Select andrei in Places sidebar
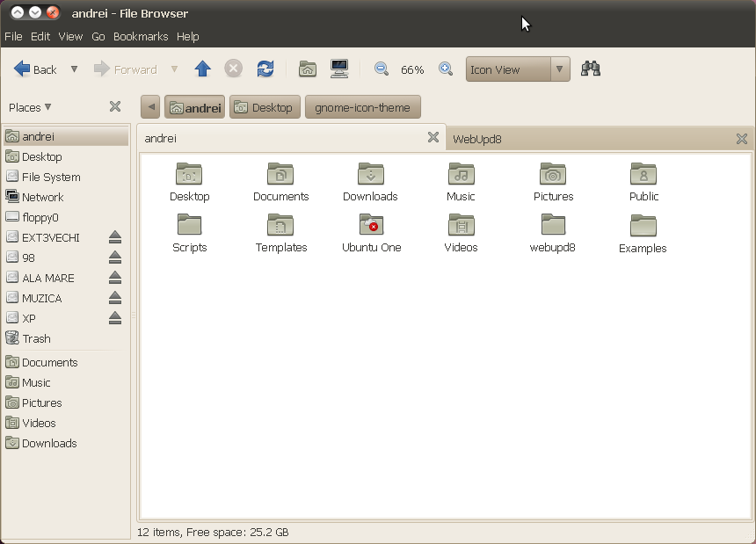 (x=66, y=136)
